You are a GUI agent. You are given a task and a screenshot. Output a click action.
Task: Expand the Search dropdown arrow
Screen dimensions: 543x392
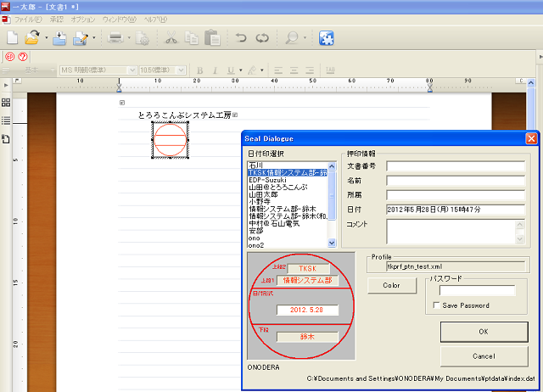305,37
